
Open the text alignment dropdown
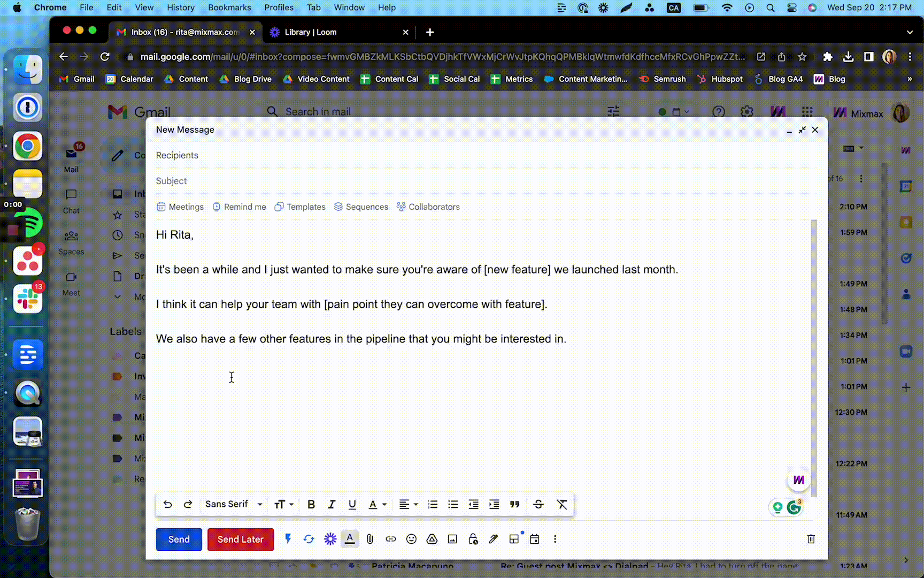point(408,504)
